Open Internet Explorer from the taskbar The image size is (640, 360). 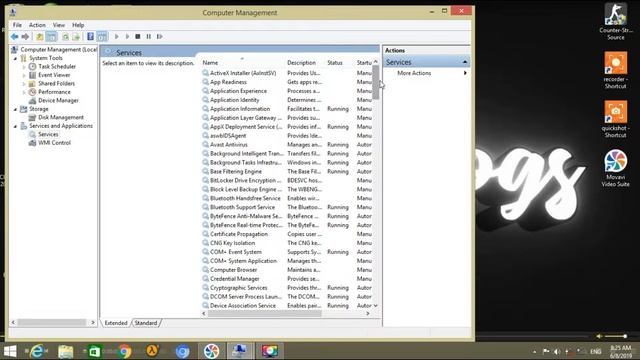coord(37,351)
